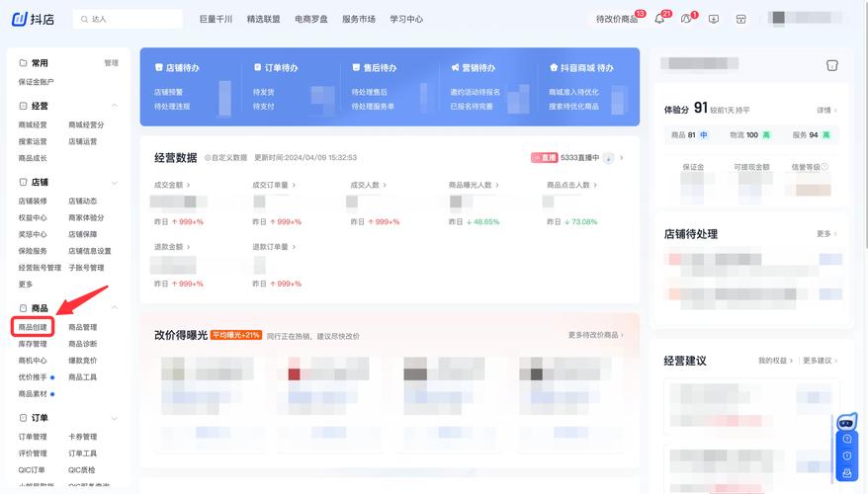
Task: Click the 待改价商品 button
Action: coord(617,19)
